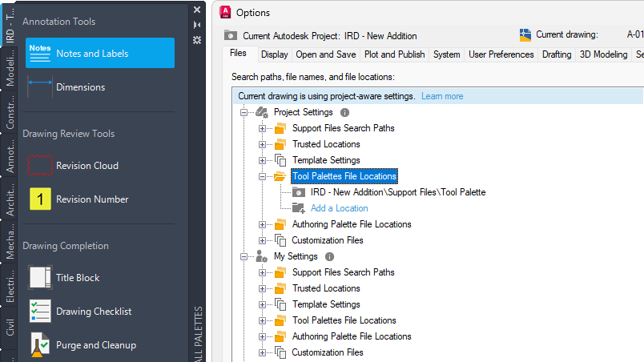Close the tool palette with X

(x=197, y=10)
